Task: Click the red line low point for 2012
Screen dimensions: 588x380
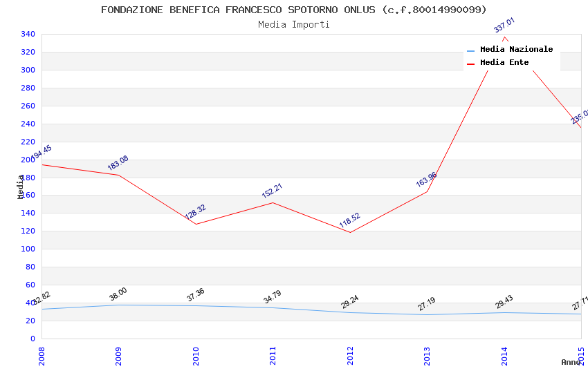Action: (x=350, y=233)
